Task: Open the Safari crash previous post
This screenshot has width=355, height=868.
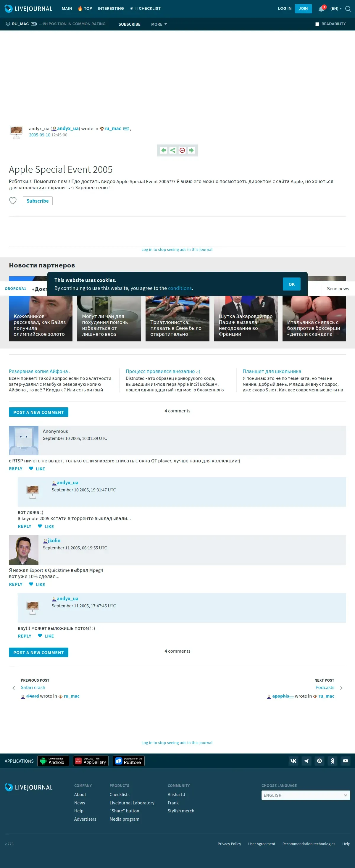Action: pyautogui.click(x=33, y=688)
